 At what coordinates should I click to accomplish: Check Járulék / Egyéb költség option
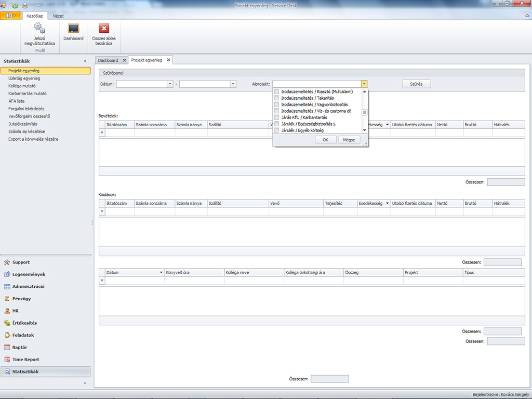pyautogui.click(x=276, y=130)
